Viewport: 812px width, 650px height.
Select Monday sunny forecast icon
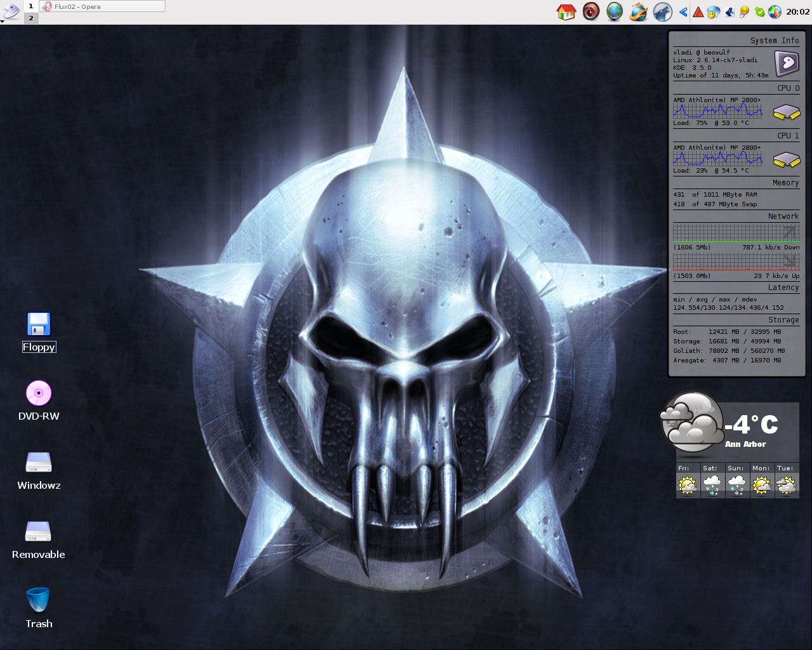coord(762,486)
